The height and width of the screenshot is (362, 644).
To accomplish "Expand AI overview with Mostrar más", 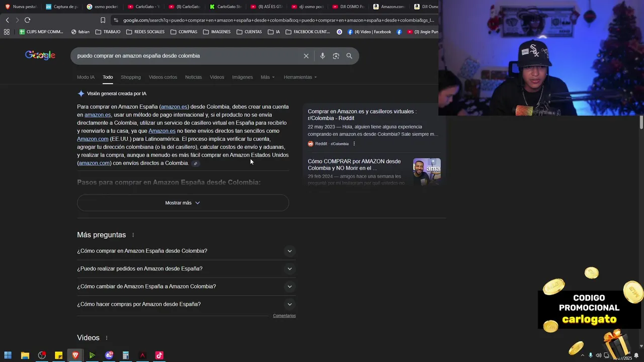I will [x=183, y=203].
